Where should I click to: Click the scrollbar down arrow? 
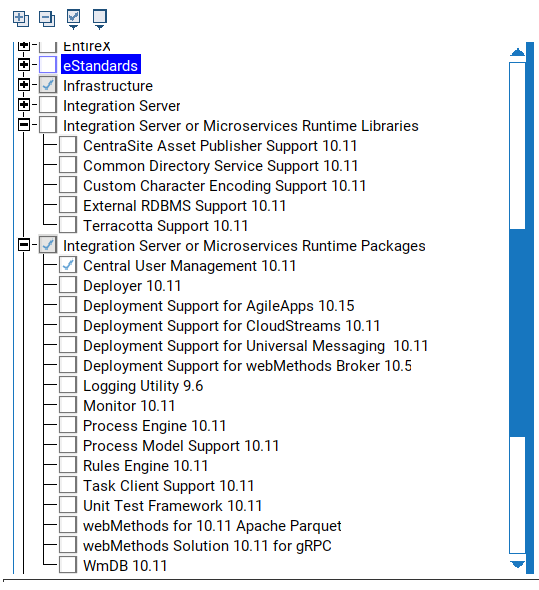(518, 564)
